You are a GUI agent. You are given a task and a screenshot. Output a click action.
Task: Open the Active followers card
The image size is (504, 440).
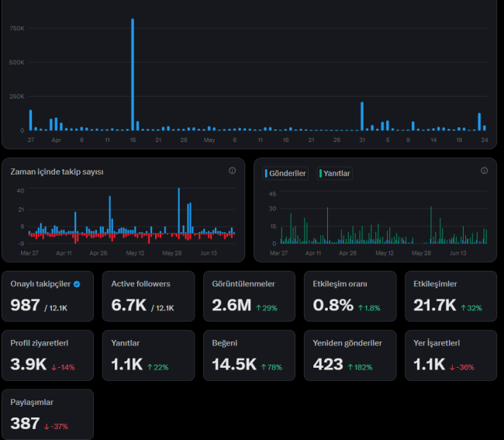click(x=149, y=296)
